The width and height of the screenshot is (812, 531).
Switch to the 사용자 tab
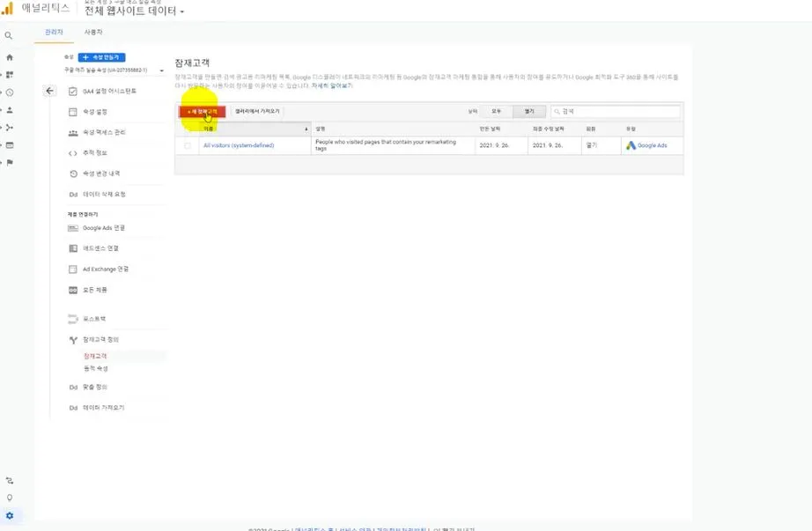point(93,32)
